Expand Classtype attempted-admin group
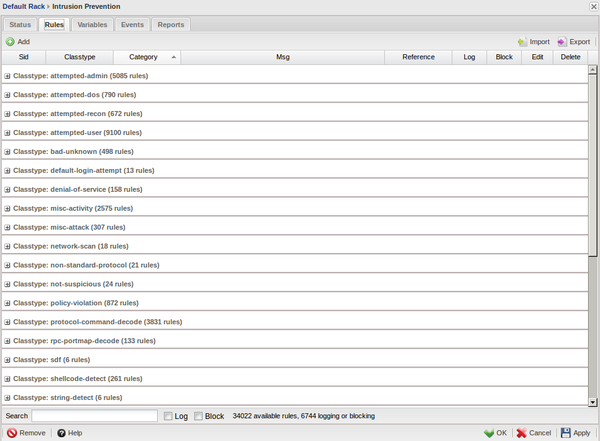The width and height of the screenshot is (600, 441). tap(7, 76)
